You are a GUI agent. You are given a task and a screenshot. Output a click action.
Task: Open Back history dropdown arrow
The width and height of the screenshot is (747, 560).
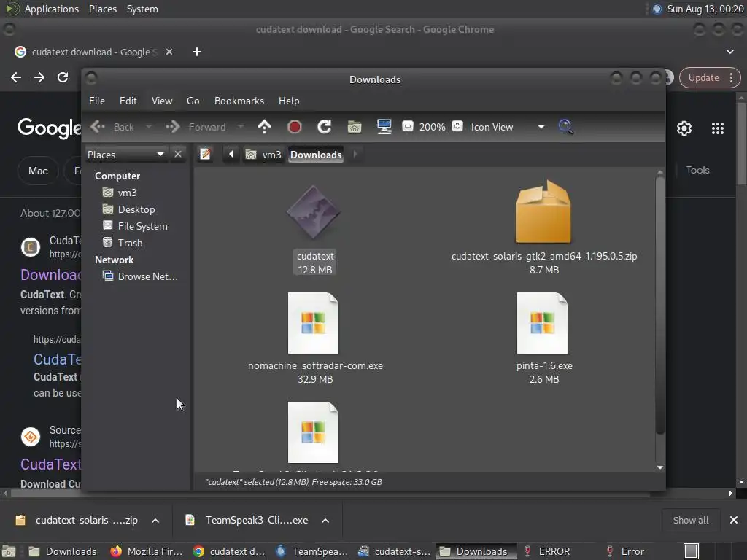pyautogui.click(x=149, y=127)
